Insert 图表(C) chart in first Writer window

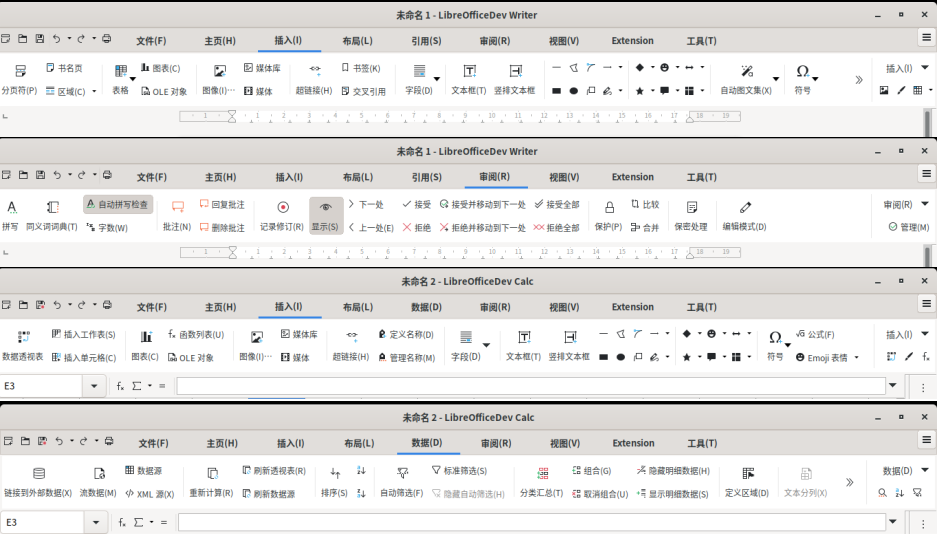(x=160, y=68)
